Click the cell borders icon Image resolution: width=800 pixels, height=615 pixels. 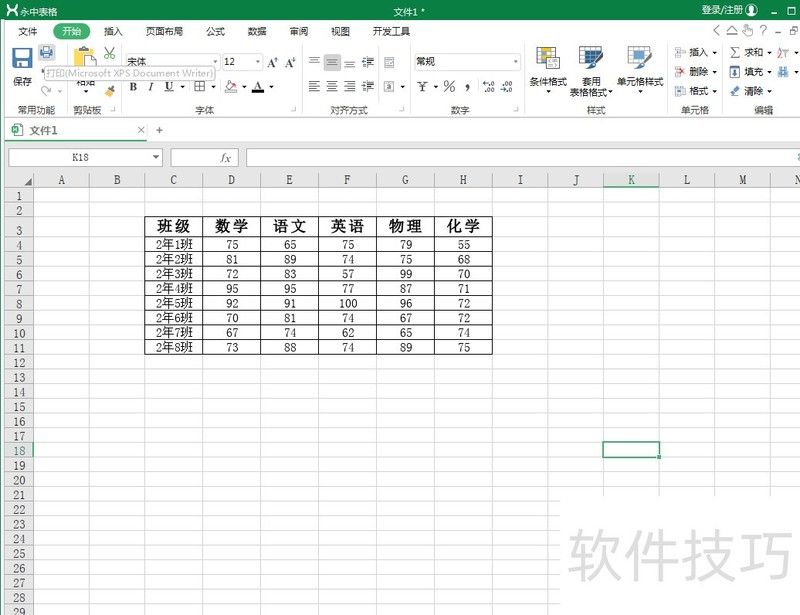pos(199,87)
